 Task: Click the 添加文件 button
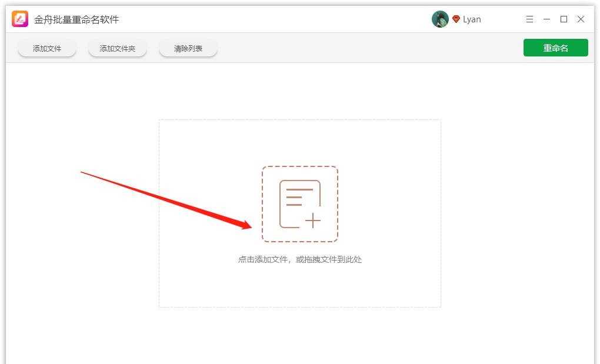click(47, 49)
